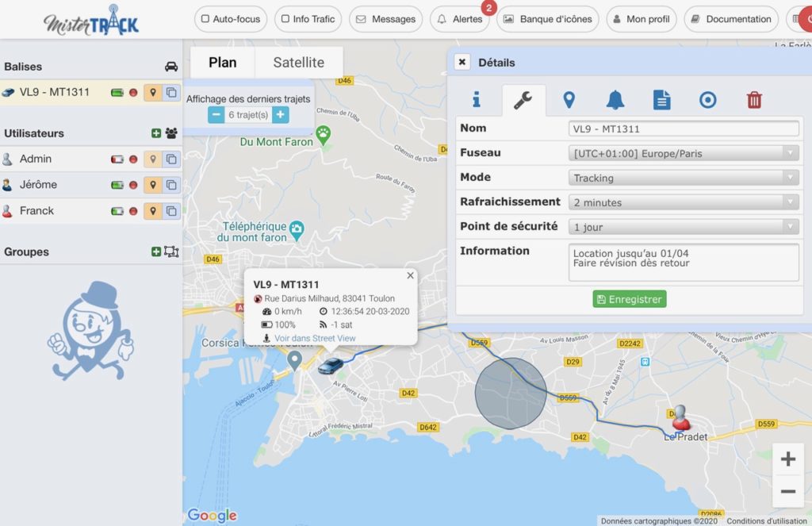Select the wrench settings tab in Détails
The height and width of the screenshot is (526, 812).
pyautogui.click(x=523, y=99)
